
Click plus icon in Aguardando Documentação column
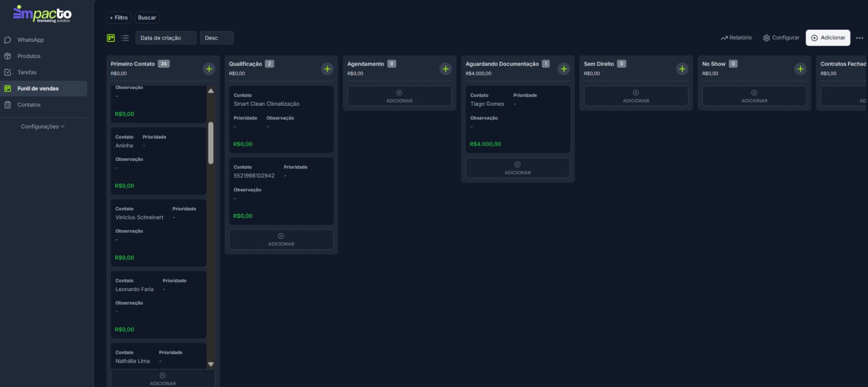[564, 69]
